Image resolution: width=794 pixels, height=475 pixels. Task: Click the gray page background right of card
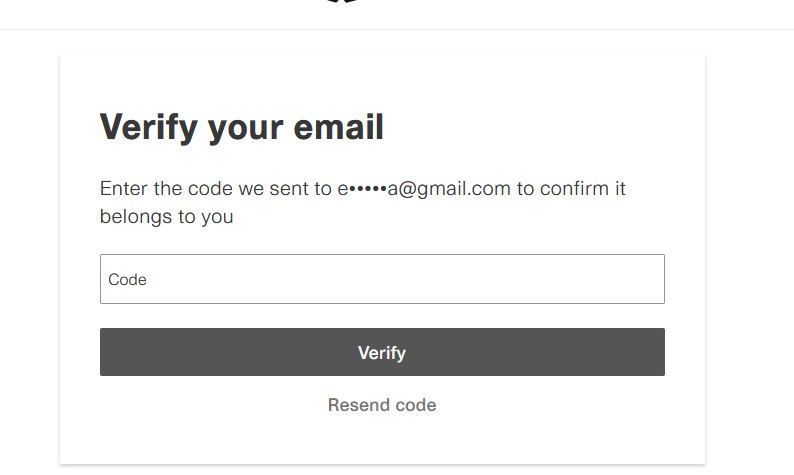coord(750,250)
